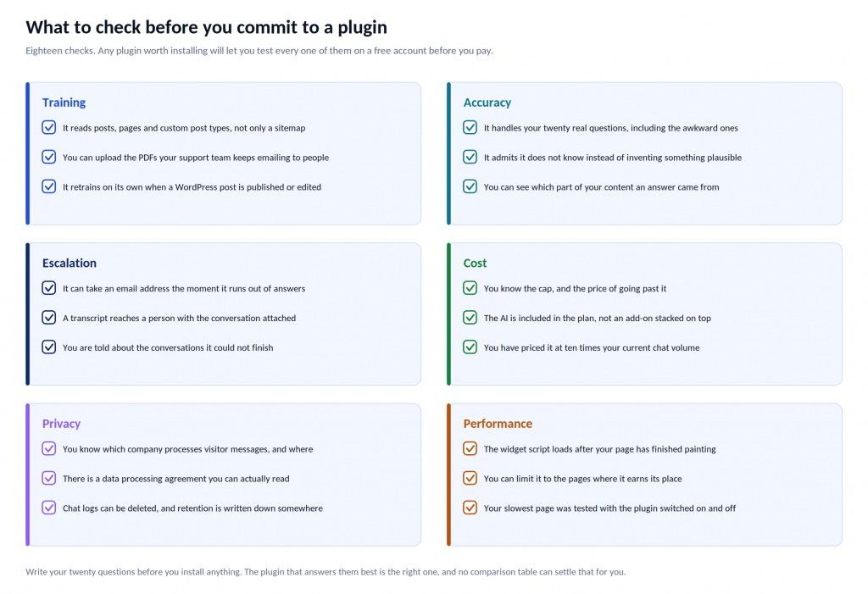Toggle checkbox for pricing at ten times volume
This screenshot has width=868, height=594.
(470, 347)
